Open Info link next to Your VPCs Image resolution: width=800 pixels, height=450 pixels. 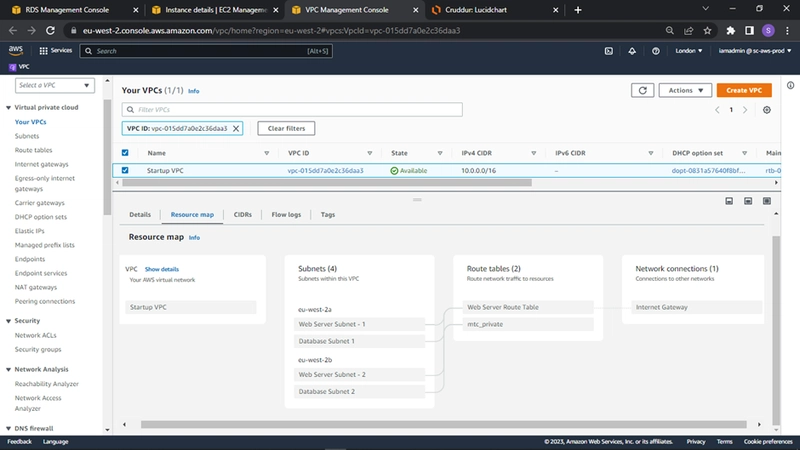[x=193, y=91]
